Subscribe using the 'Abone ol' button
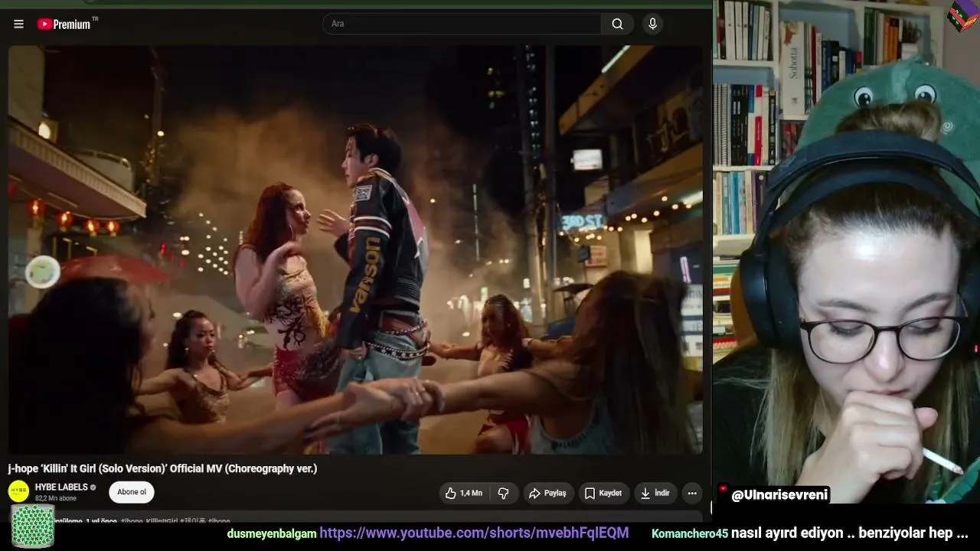Image resolution: width=980 pixels, height=551 pixels. click(x=132, y=492)
